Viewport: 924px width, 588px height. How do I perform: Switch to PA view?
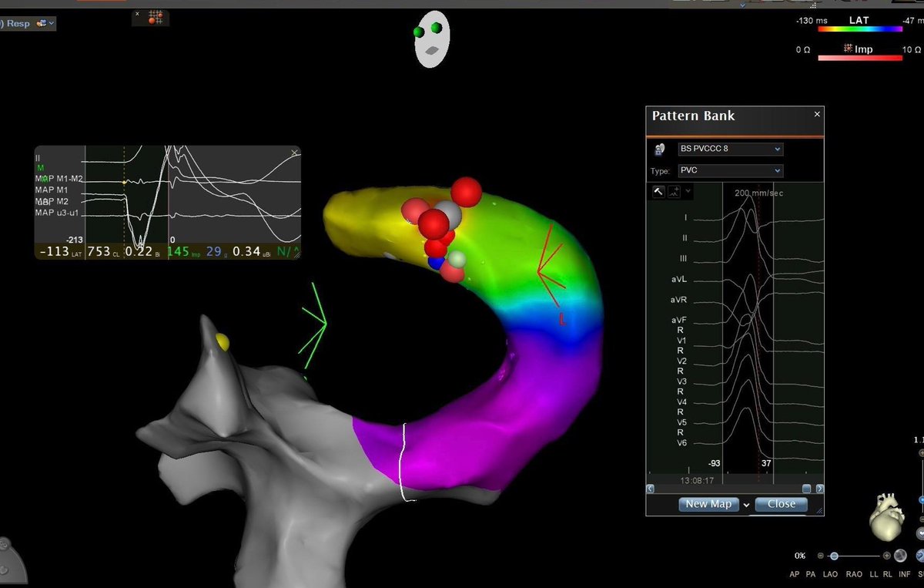(x=811, y=574)
